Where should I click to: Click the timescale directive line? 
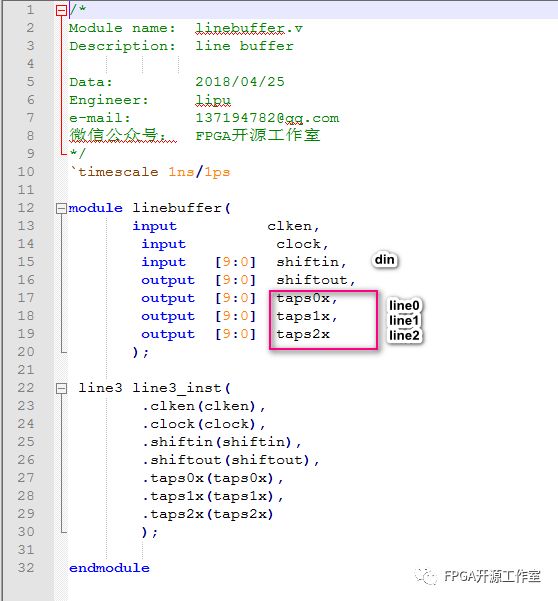151,172
